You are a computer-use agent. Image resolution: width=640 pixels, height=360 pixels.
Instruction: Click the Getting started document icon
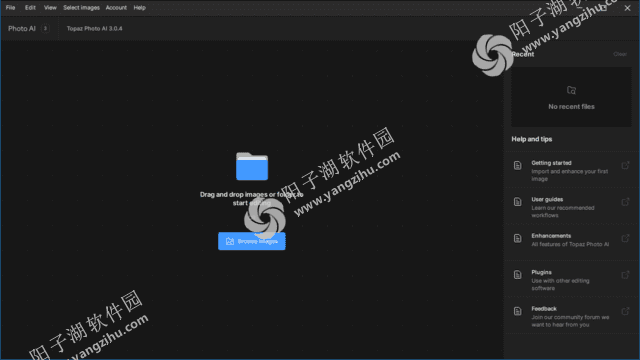point(518,165)
